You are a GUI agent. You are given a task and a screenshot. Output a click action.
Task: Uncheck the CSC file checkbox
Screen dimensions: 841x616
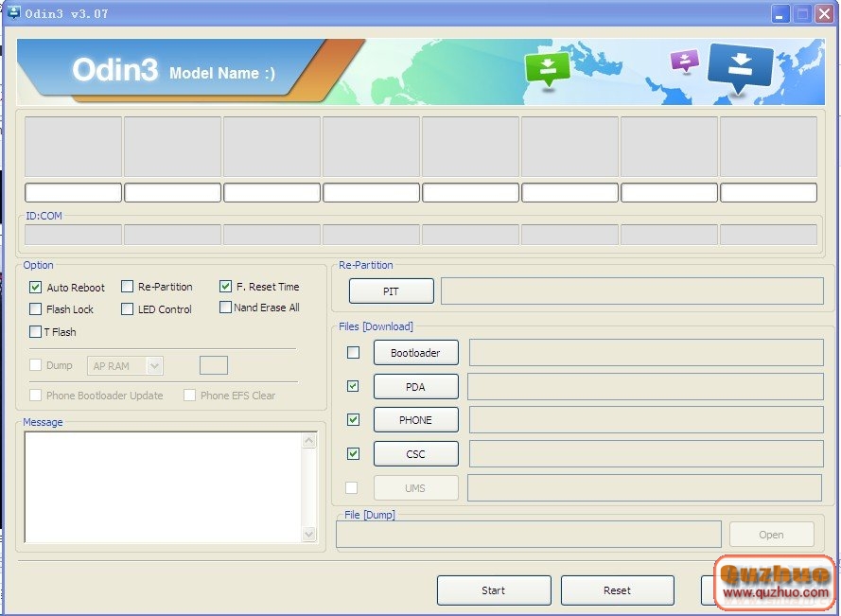pos(354,454)
